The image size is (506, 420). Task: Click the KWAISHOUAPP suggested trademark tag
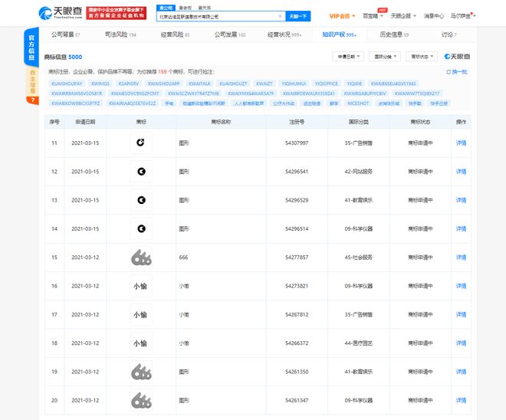[163, 84]
